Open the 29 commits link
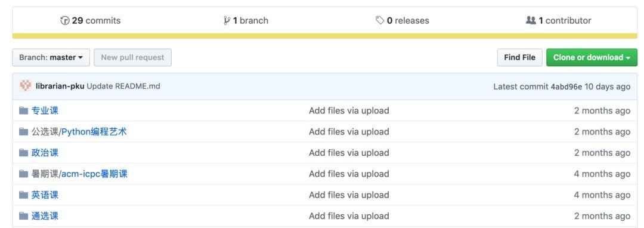644x228 pixels. [x=96, y=20]
